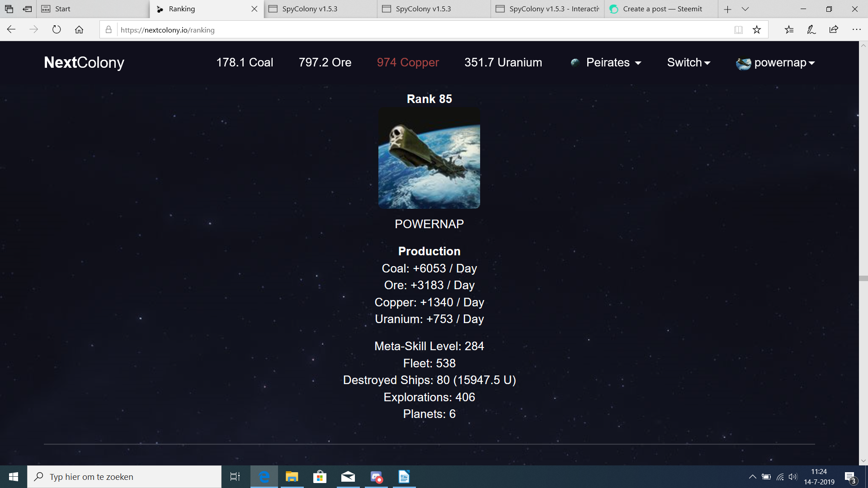This screenshot has height=488, width=868.
Task: Expand the Peirates planet dropdown
Action: (607, 63)
